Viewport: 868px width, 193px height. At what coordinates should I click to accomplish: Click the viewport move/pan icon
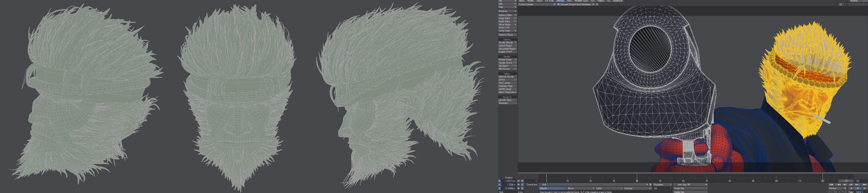[854, 4]
